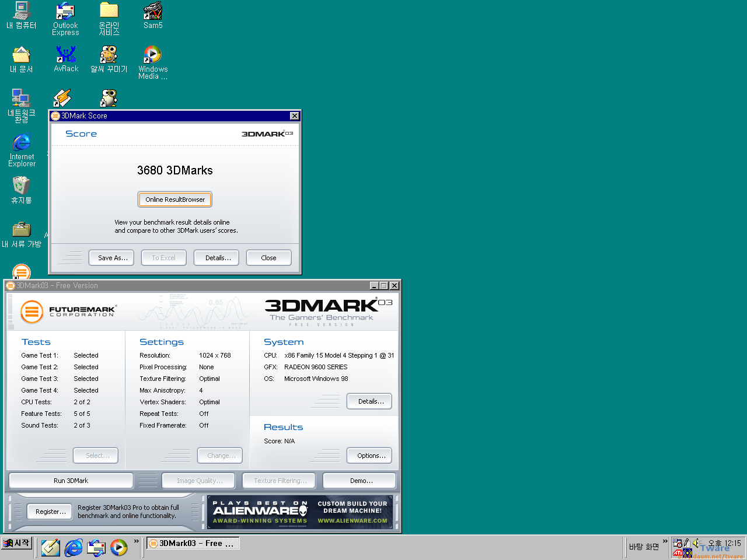Open the 시작 Start menu

pyautogui.click(x=17, y=543)
